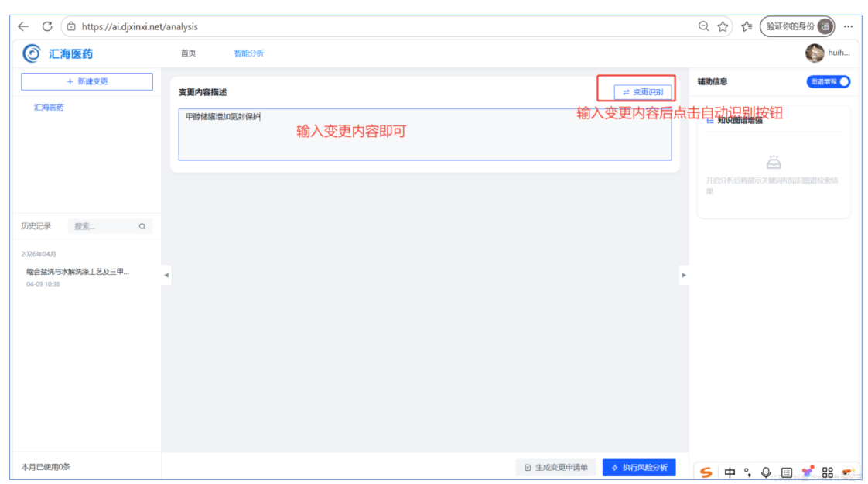Image resolution: width=868 pixels, height=484 pixels.
Task: Click the 历史记录 search field
Action: pos(110,226)
